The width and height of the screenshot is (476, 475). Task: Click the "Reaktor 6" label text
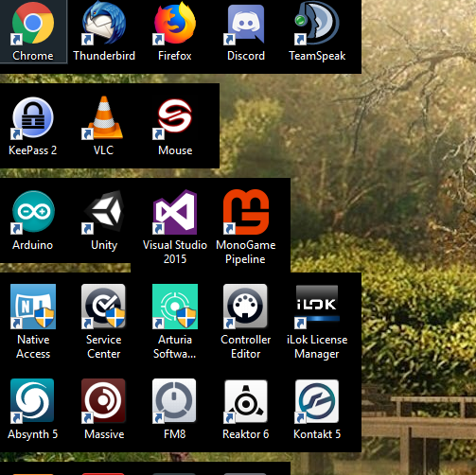click(246, 434)
